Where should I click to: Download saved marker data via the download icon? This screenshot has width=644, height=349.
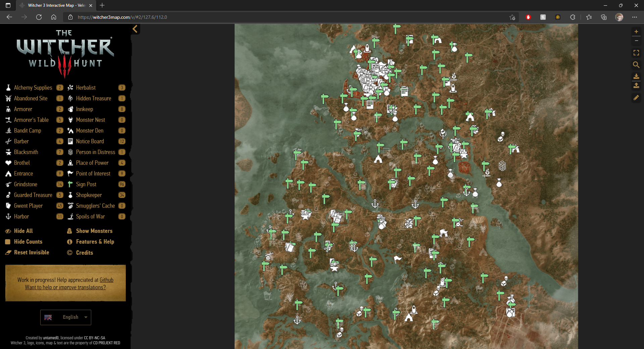(636, 77)
